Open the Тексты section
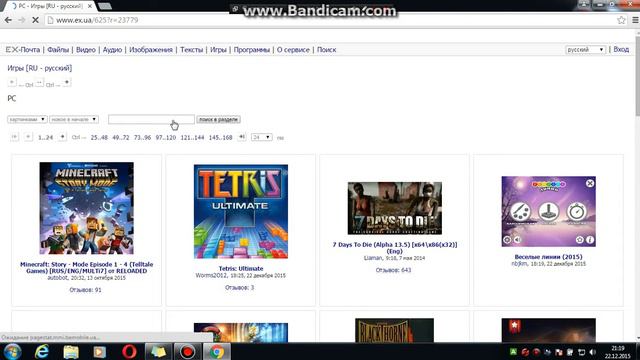Viewport: 640px width, 360px height. [x=191, y=50]
